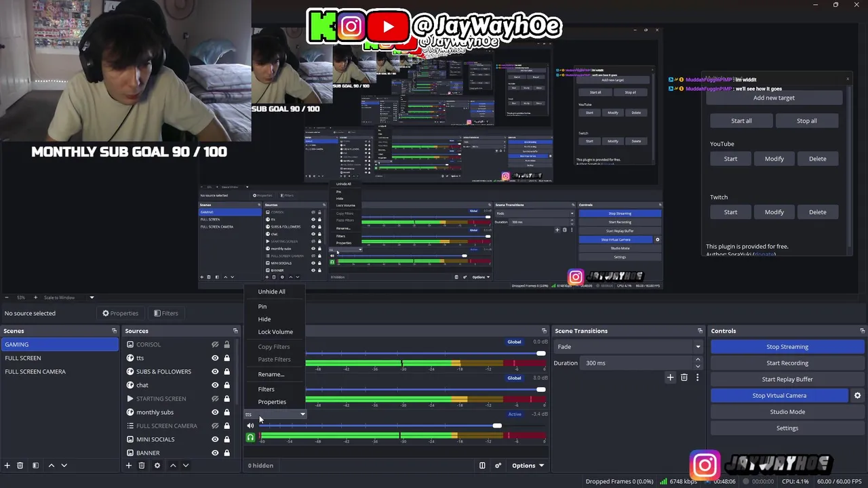Show the STARTING SCREEN source
Viewport: 868px width, 488px height.
(215, 399)
